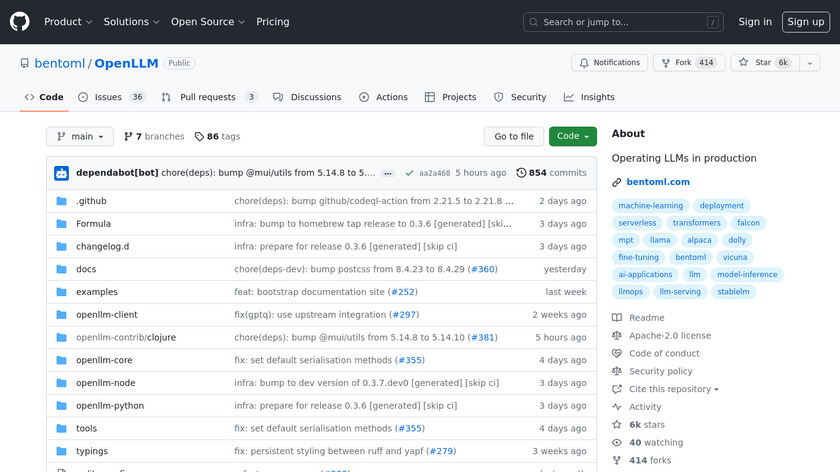The width and height of the screenshot is (840, 472).
Task: Open the bentoml owner link
Action: pyautogui.click(x=59, y=63)
